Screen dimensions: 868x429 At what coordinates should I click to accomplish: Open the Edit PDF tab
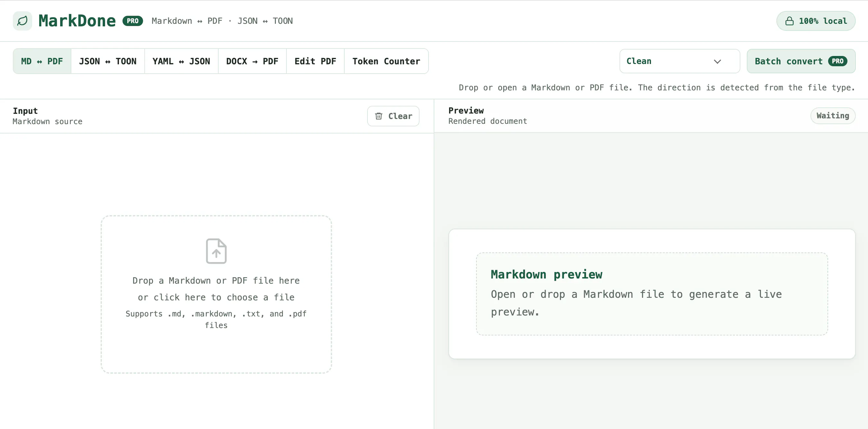pos(315,61)
